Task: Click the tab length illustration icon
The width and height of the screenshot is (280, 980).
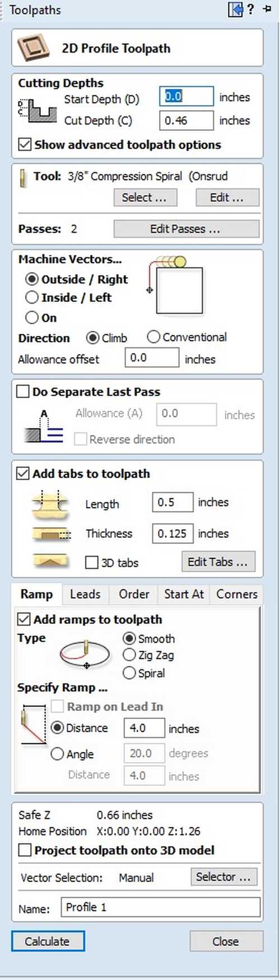Action: (50, 503)
